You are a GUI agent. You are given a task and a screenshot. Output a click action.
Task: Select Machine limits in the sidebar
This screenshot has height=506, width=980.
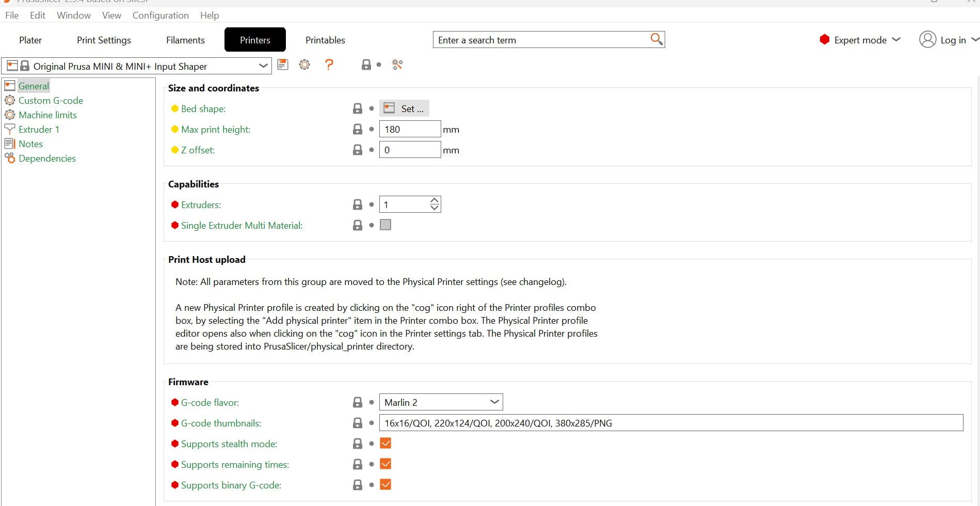click(47, 115)
